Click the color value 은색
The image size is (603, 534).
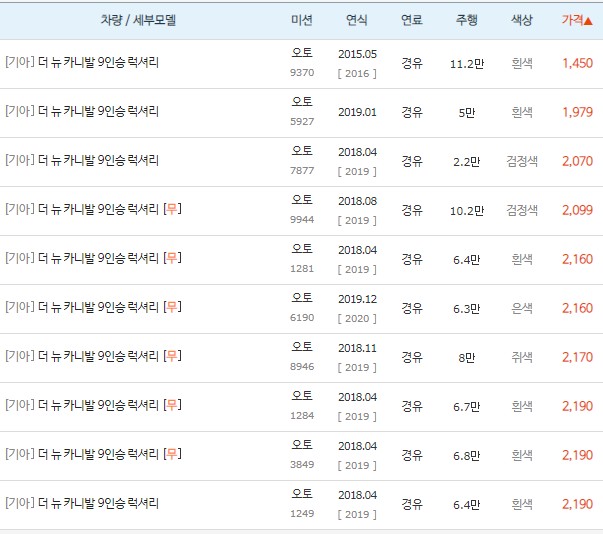click(522, 308)
